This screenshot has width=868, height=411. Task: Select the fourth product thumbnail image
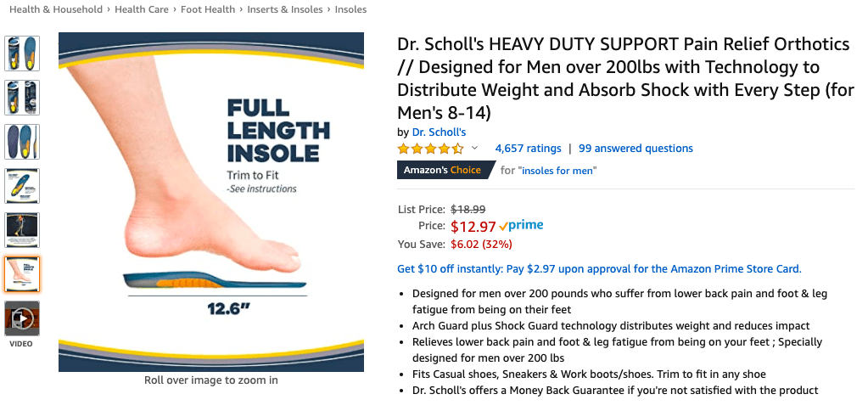[x=22, y=186]
